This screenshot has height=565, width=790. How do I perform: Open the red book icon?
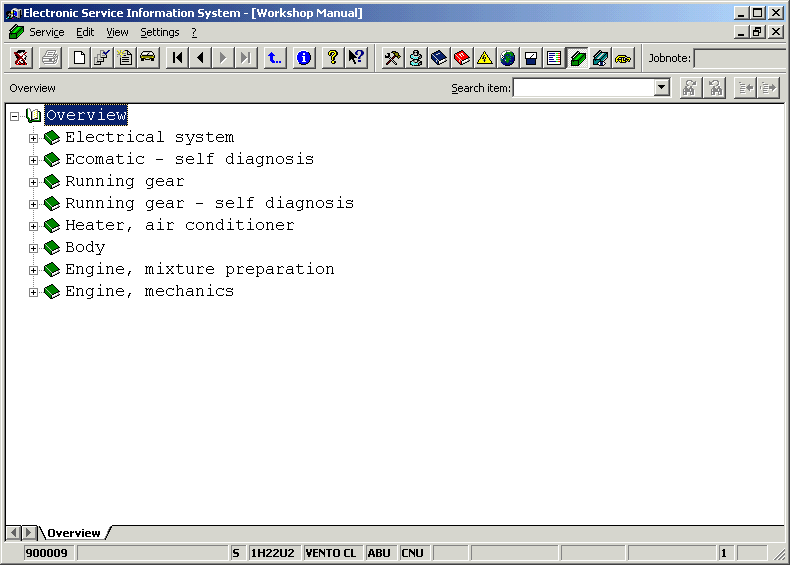click(462, 58)
